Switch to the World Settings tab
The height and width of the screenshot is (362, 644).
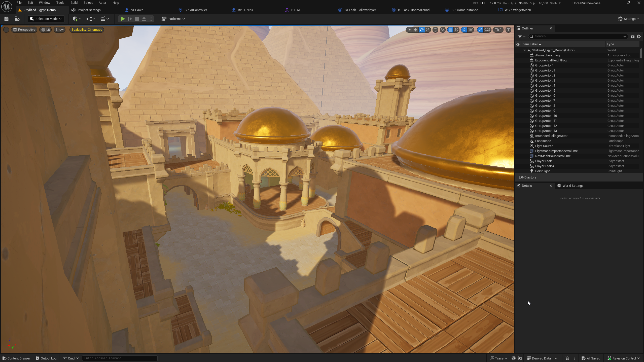(573, 186)
